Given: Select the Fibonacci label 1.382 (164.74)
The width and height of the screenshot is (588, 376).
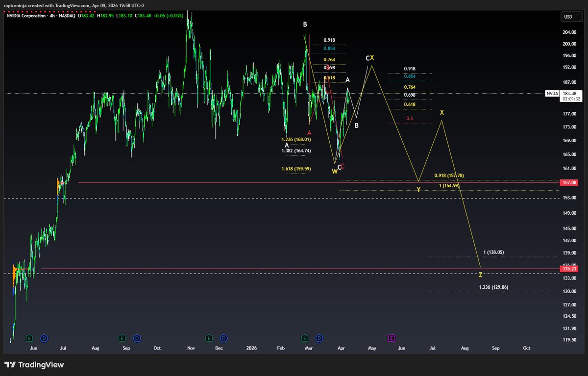Looking at the screenshot, I should [x=296, y=150].
